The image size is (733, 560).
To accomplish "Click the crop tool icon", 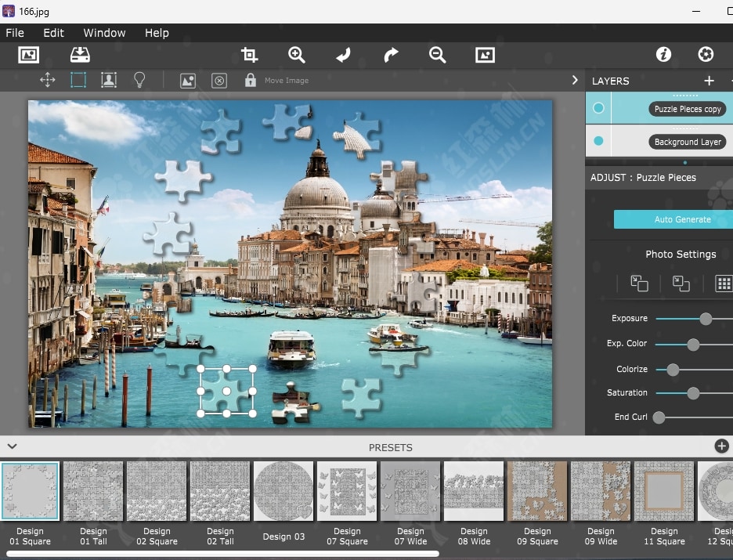I will 249,55.
